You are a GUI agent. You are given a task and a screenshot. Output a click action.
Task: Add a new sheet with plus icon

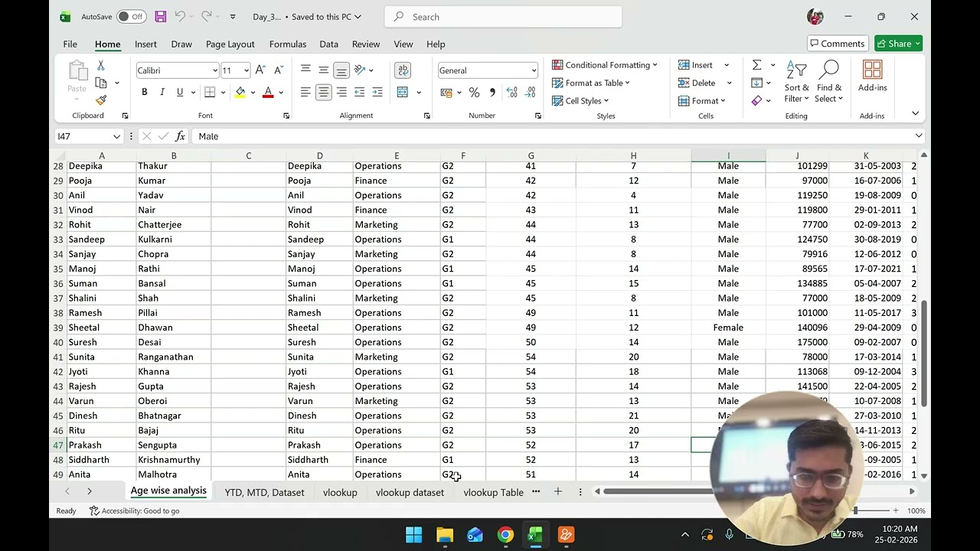[557, 491]
